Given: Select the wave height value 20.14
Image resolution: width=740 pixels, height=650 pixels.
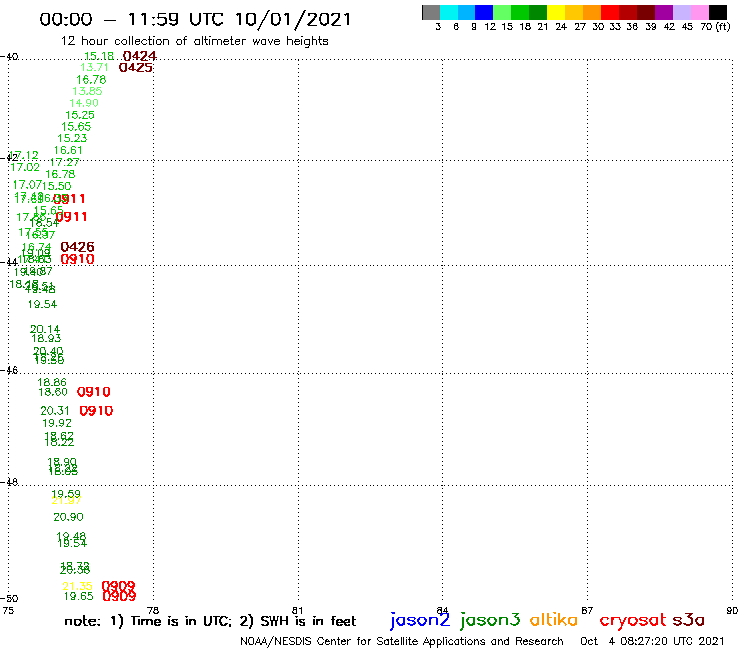Looking at the screenshot, I should (x=45, y=329).
